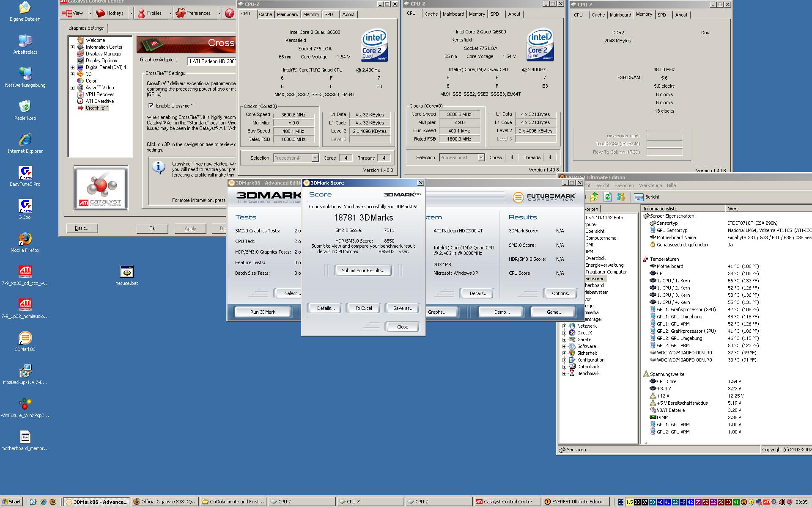Open Graphics Adapter combo box
Image resolution: width=812 pixels, height=508 pixels.
click(x=211, y=61)
